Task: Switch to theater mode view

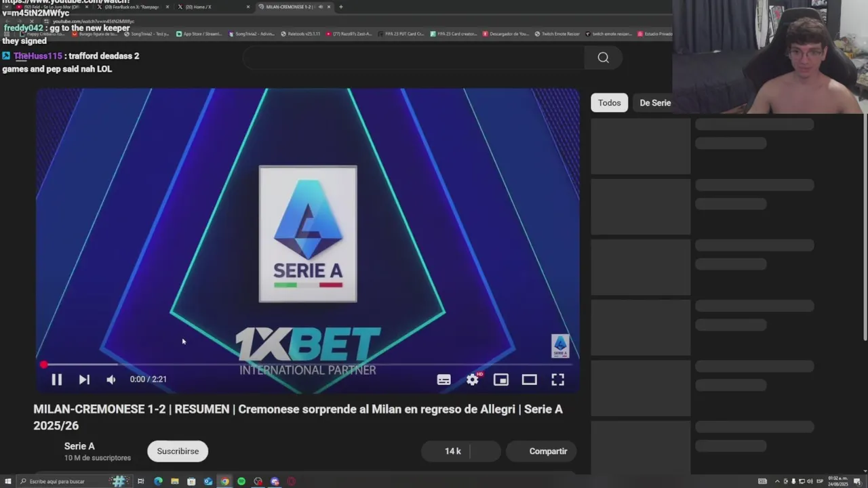Action: click(x=530, y=380)
